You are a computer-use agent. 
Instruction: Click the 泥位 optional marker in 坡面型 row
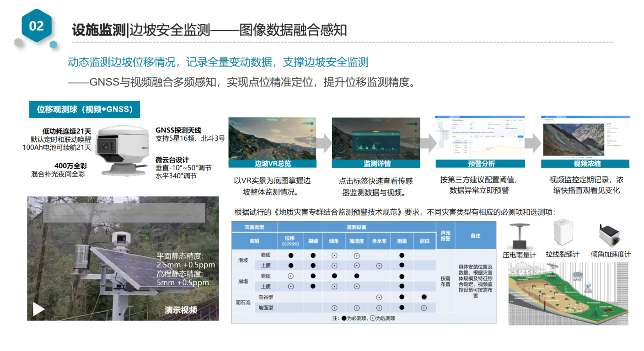coord(424,308)
